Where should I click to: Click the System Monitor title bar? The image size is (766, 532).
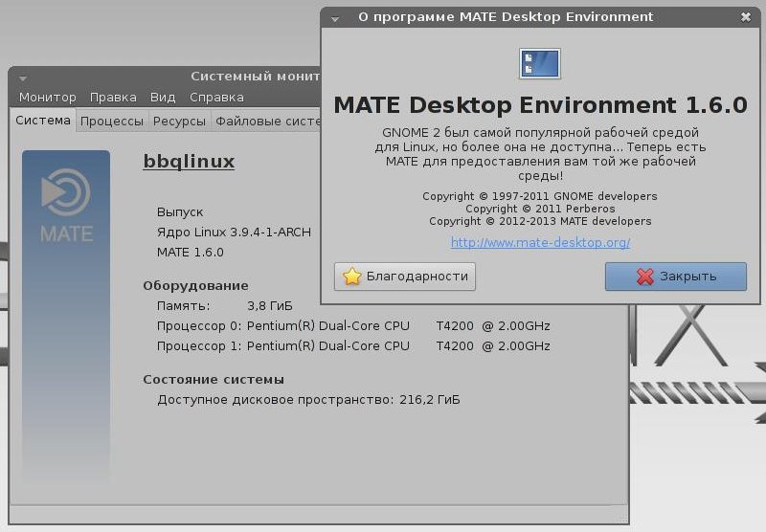166,77
